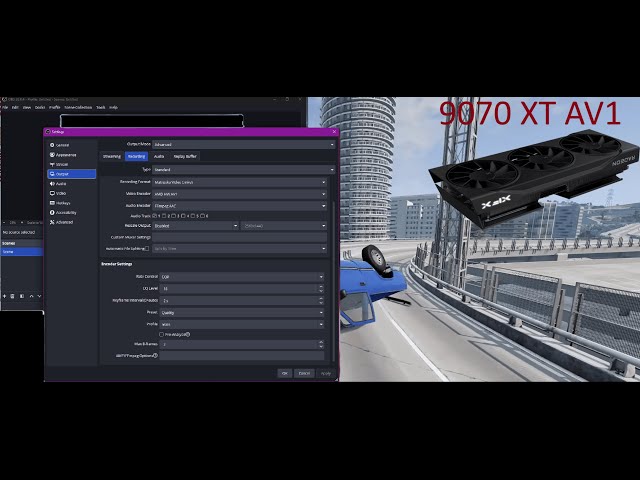The width and height of the screenshot is (640, 480).
Task: Open Audio settings in the sidebar
Action: coord(71,184)
